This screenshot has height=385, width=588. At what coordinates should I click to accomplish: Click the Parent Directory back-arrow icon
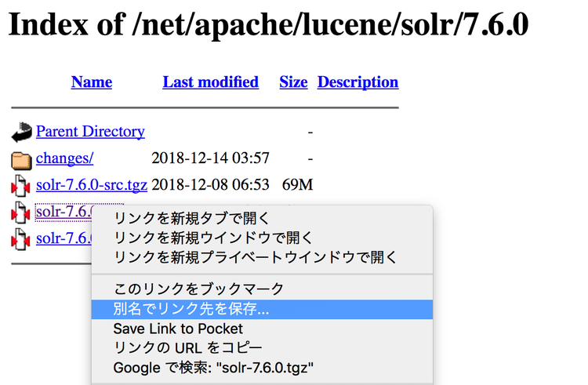[21, 133]
